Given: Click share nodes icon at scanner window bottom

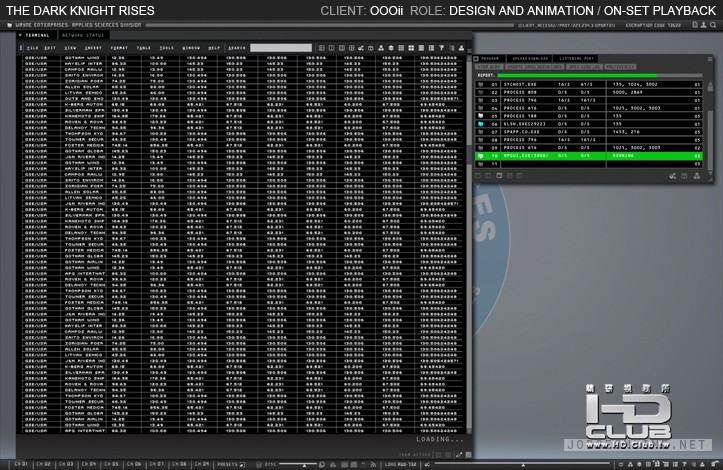Looking at the screenshot, I should point(673,176).
